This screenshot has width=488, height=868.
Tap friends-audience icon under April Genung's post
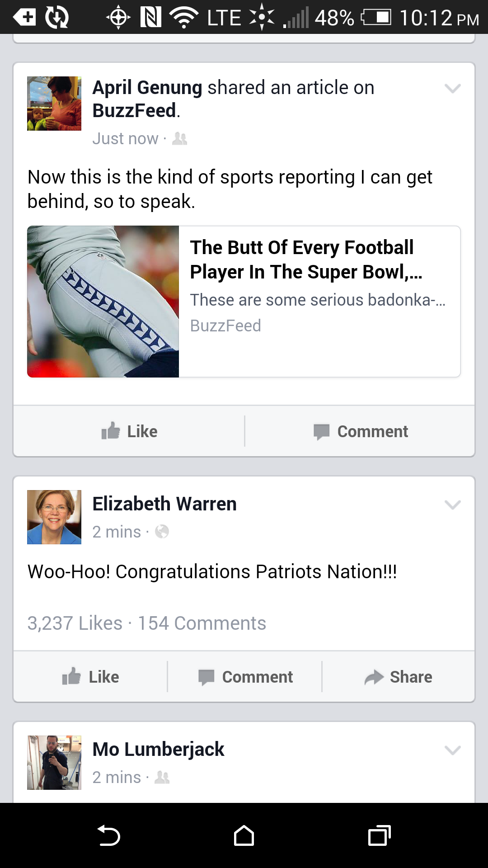point(180,138)
